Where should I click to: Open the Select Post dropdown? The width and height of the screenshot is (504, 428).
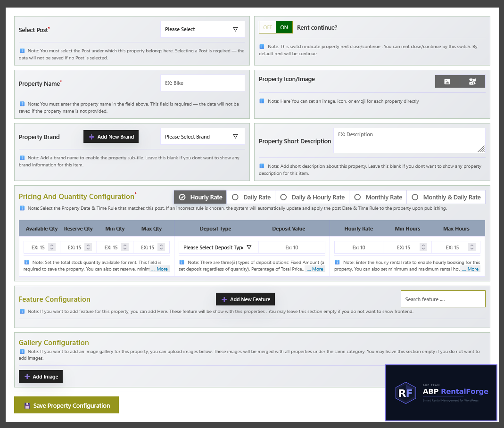(203, 29)
